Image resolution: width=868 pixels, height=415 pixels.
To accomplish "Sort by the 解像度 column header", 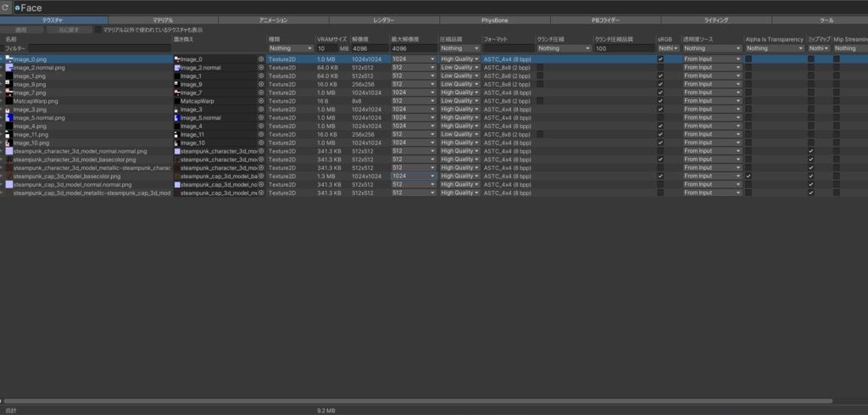I will tap(361, 40).
